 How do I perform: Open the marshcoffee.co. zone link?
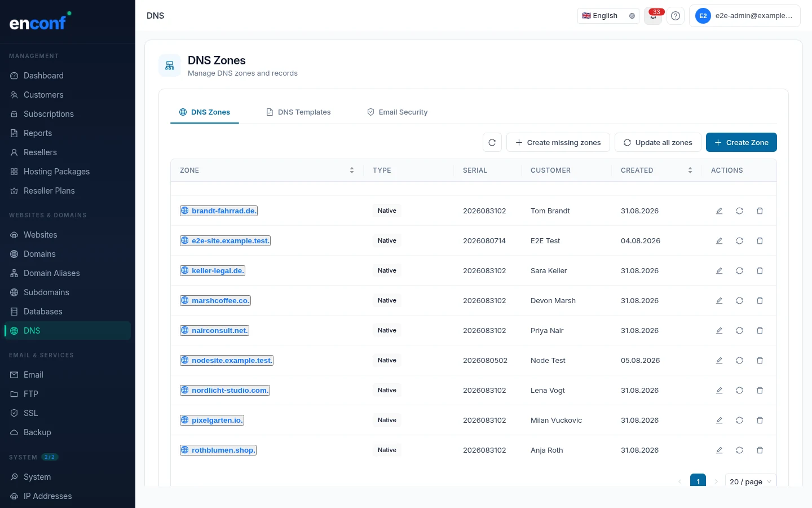click(x=215, y=300)
